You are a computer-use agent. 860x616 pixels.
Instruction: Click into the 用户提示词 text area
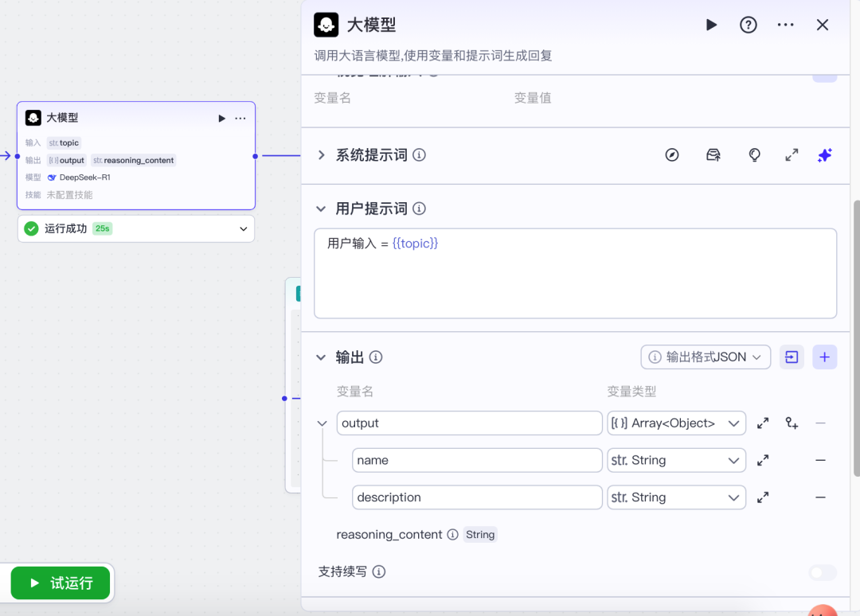coord(576,274)
